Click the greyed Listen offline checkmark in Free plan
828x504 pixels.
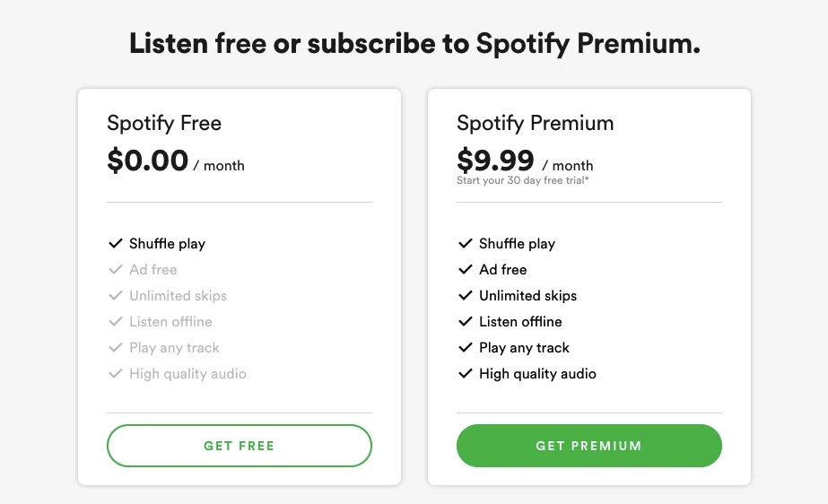[115, 321]
